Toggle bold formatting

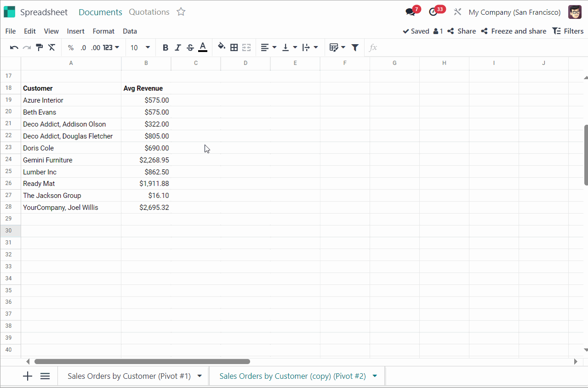pyautogui.click(x=166, y=47)
